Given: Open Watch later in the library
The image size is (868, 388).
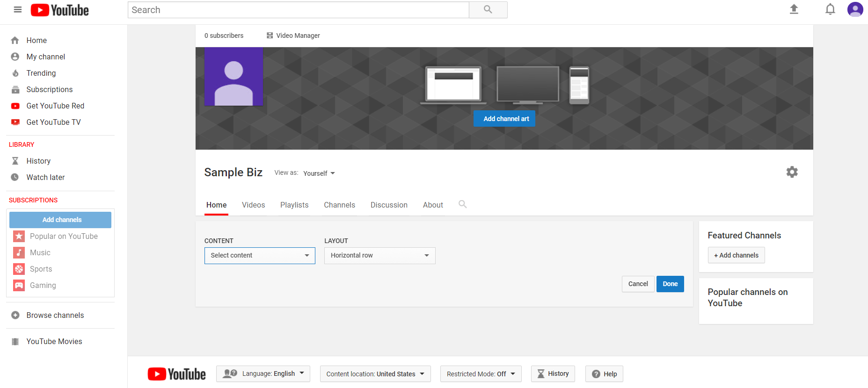Looking at the screenshot, I should coord(45,177).
